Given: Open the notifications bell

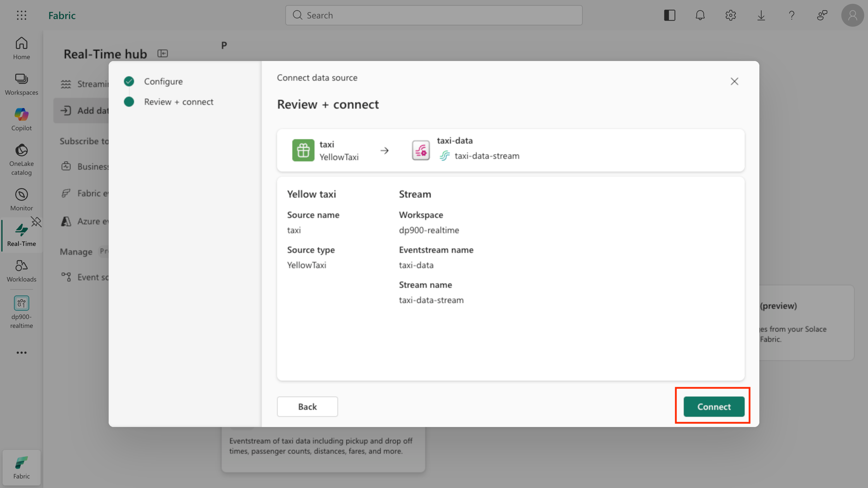Looking at the screenshot, I should 700,15.
